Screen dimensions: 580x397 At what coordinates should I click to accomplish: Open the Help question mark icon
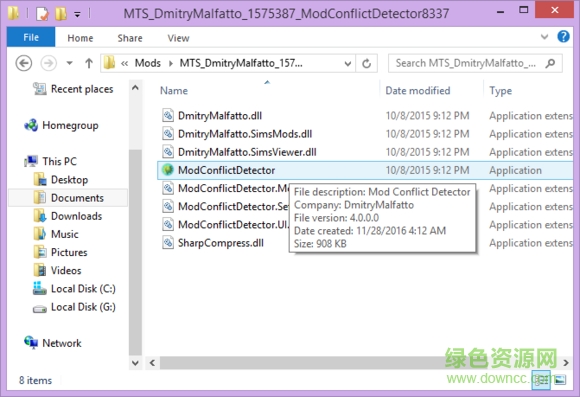point(563,37)
